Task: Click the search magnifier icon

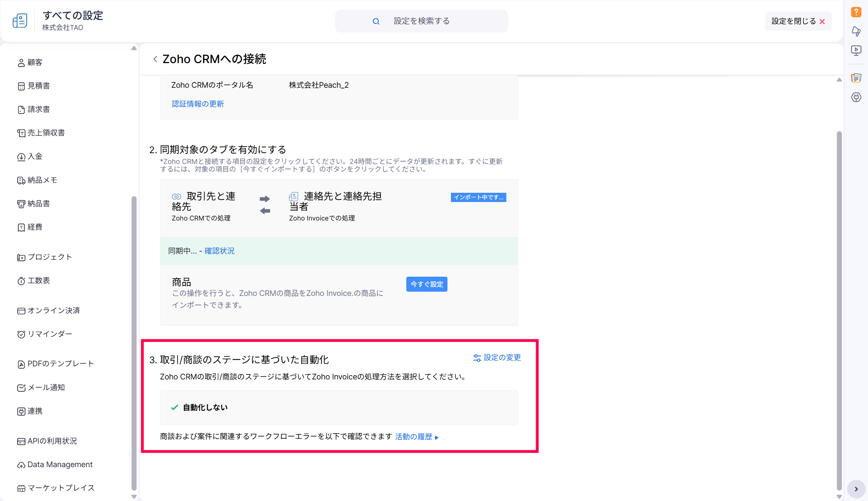Action: click(376, 22)
